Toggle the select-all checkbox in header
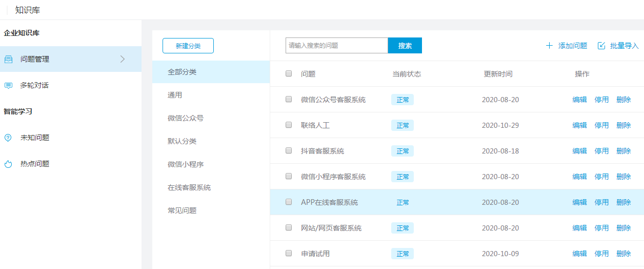 289,73
